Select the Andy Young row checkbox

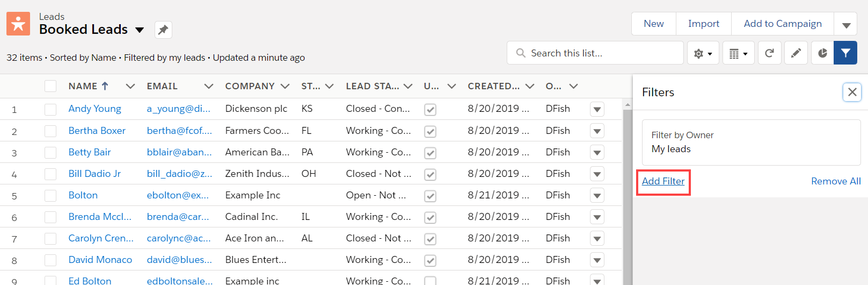click(50, 109)
